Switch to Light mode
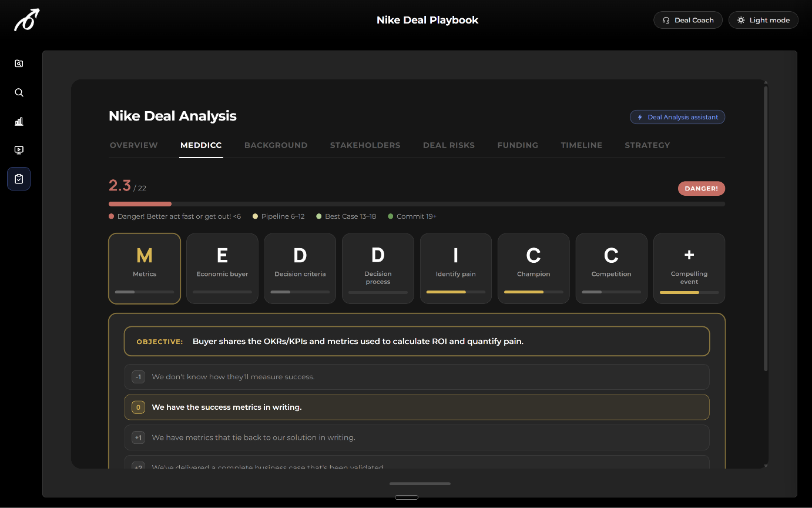Screen dimensions: 812x508 [763, 20]
